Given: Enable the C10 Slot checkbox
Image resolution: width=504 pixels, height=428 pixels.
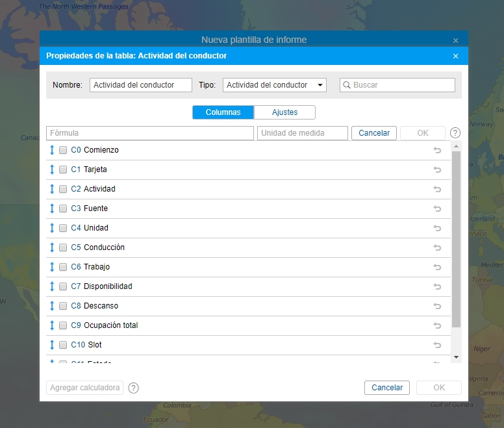Looking at the screenshot, I should coord(63,345).
